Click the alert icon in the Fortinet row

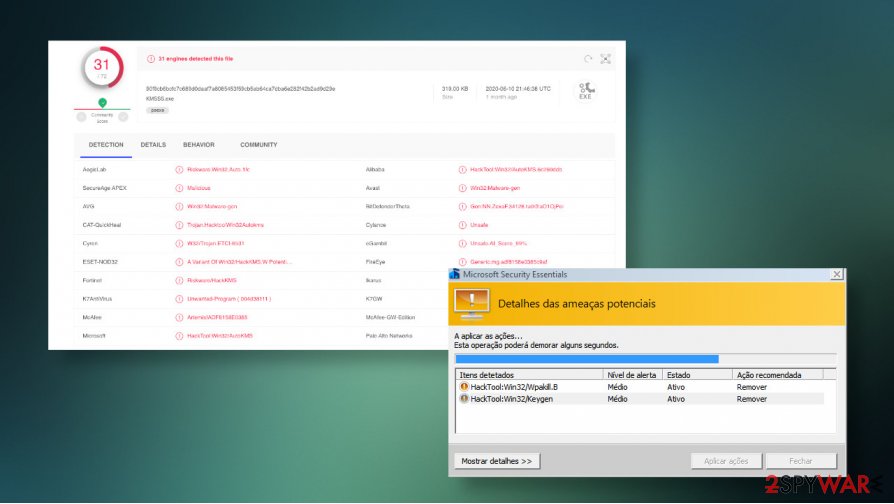179,281
